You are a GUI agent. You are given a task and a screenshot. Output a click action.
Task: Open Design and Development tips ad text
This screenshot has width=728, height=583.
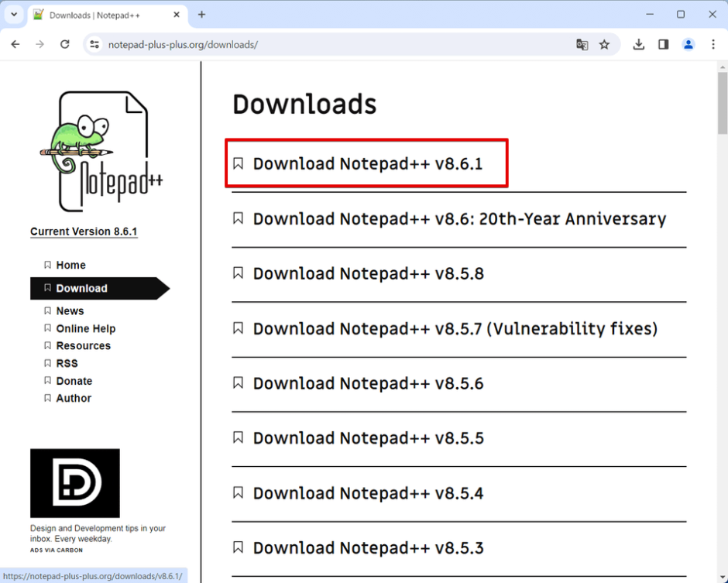point(98,533)
